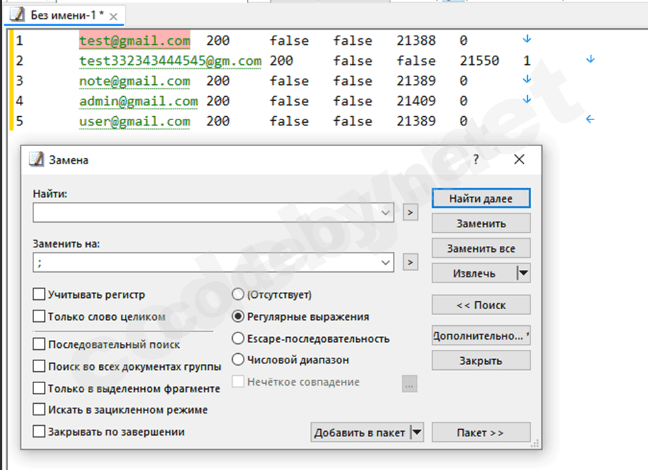Screen dimensions: 648x470
Task: Click the test@gmail.com text in line 1
Action: point(134,41)
